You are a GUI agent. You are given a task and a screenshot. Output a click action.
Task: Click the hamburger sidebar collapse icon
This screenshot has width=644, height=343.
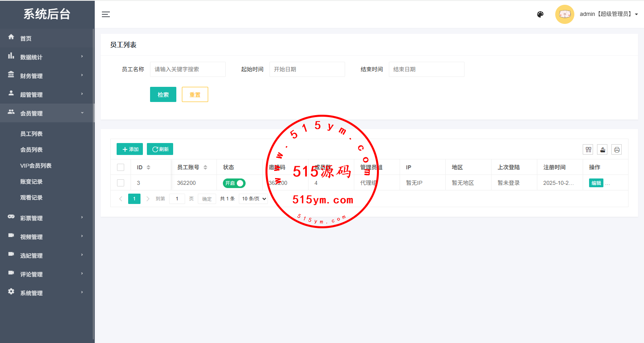tap(106, 14)
